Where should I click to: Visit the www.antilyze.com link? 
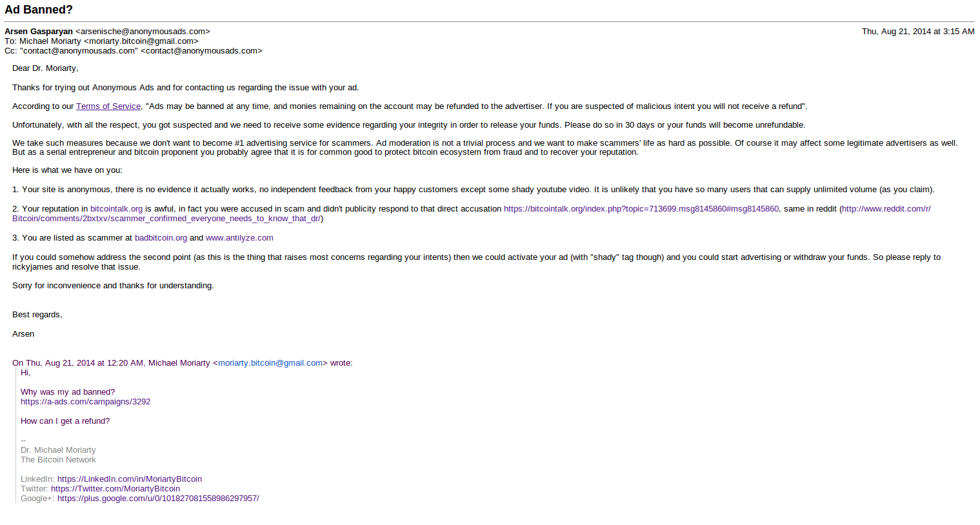[239, 238]
